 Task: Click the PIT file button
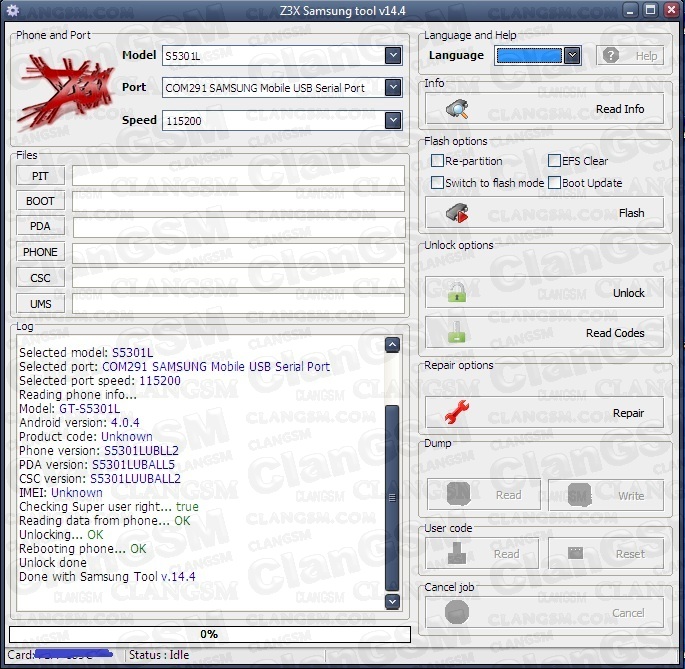click(41, 176)
